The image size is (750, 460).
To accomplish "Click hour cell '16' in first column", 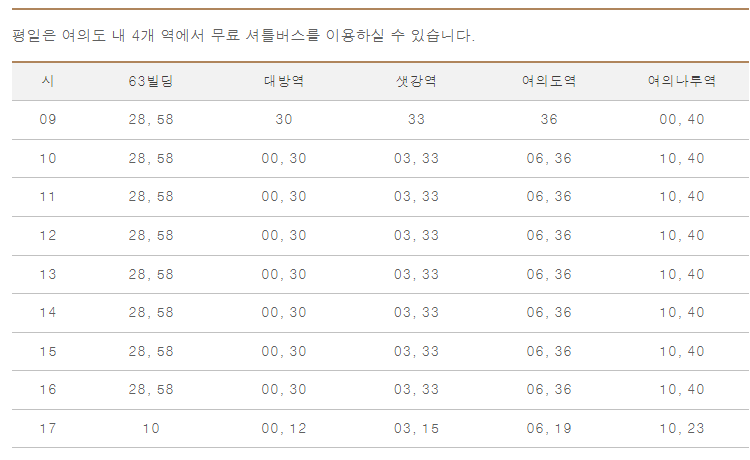I will (48, 390).
